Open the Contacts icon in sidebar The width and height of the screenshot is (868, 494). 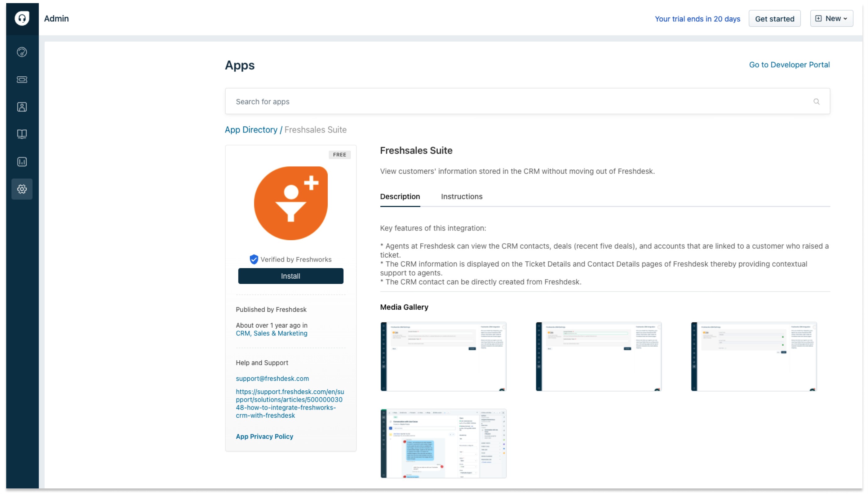[22, 107]
